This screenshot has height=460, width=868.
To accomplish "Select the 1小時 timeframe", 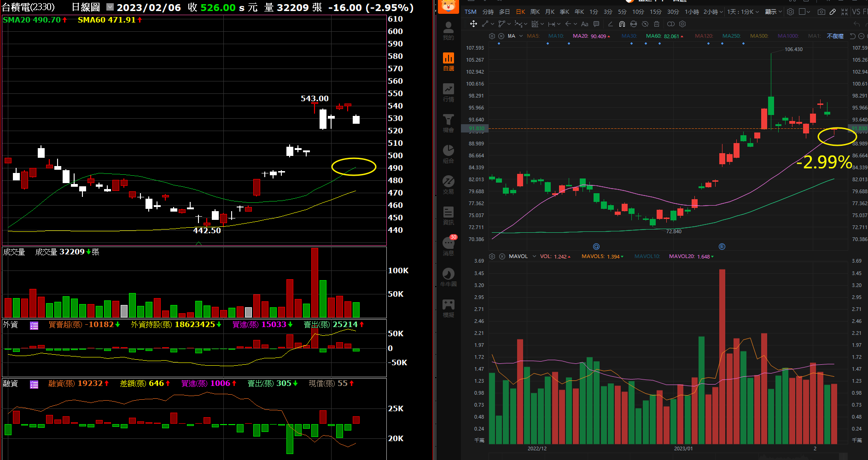I will (x=692, y=11).
